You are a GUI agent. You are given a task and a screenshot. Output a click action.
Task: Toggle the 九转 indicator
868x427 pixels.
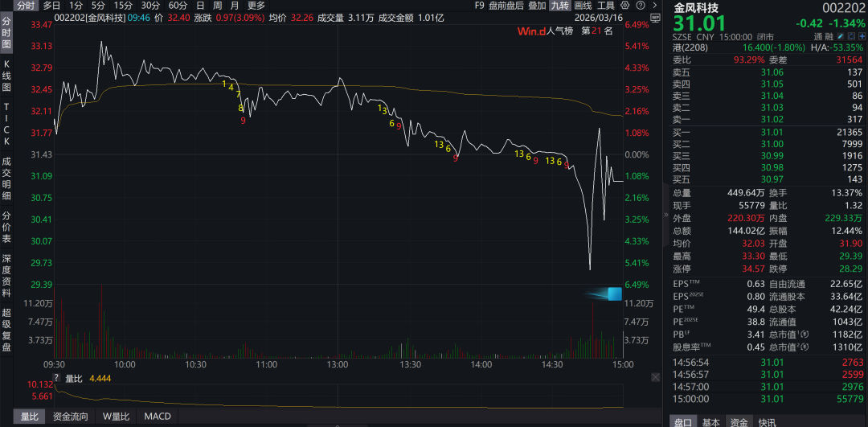[559, 6]
